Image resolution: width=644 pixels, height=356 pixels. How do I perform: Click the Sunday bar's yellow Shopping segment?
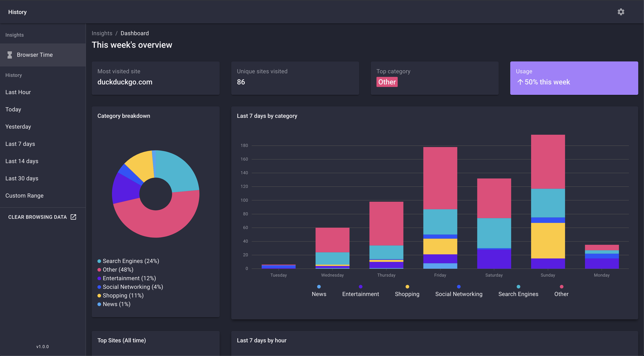(548, 240)
